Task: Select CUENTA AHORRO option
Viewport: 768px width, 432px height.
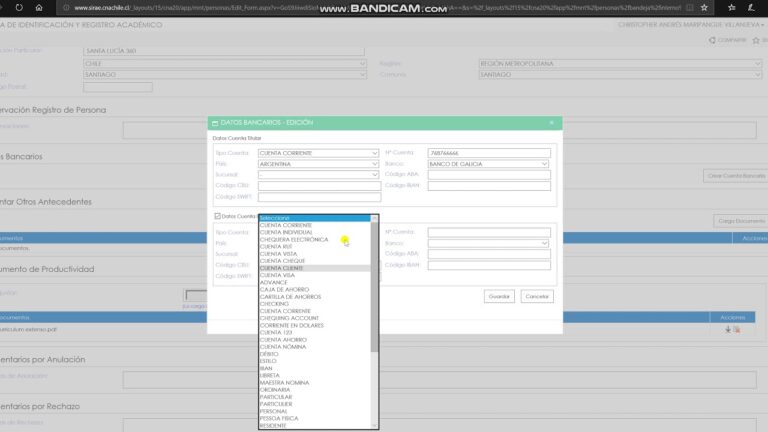Action: [x=314, y=339]
